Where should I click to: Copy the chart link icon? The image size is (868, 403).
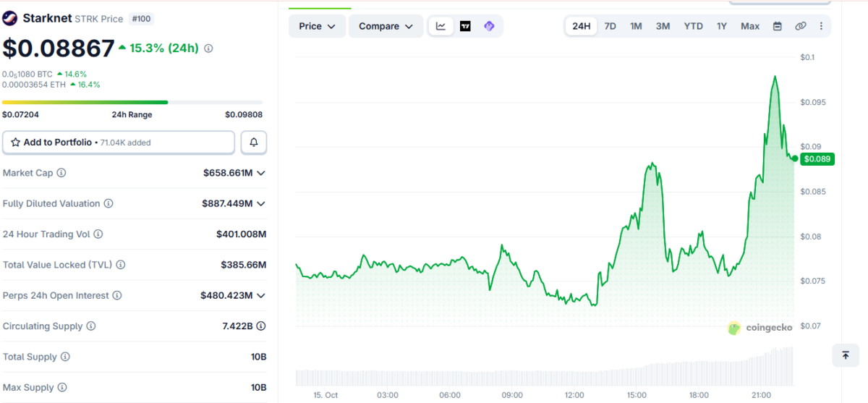[800, 26]
